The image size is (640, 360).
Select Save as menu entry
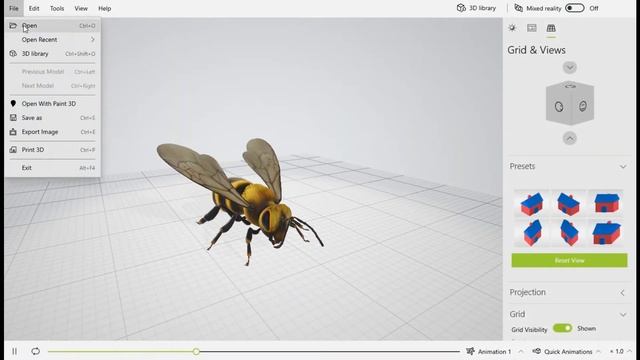coord(53,118)
